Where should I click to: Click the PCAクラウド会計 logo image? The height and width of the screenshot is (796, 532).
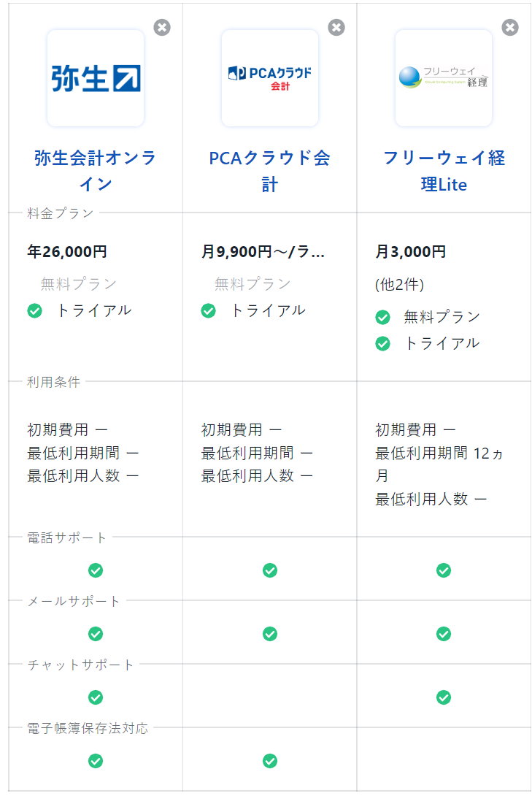click(270, 78)
